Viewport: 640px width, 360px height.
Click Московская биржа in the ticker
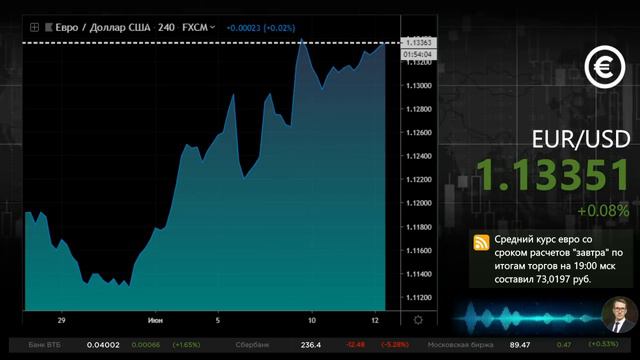click(x=460, y=345)
